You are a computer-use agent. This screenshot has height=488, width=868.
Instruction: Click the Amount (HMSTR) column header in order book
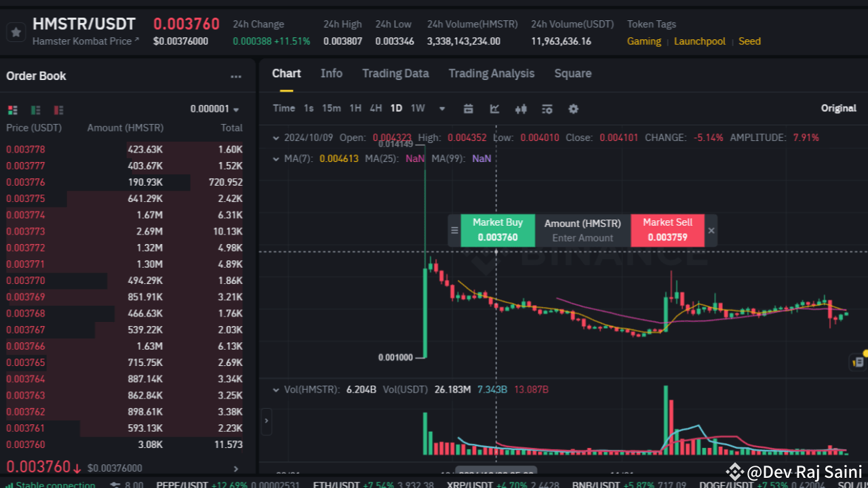125,127
